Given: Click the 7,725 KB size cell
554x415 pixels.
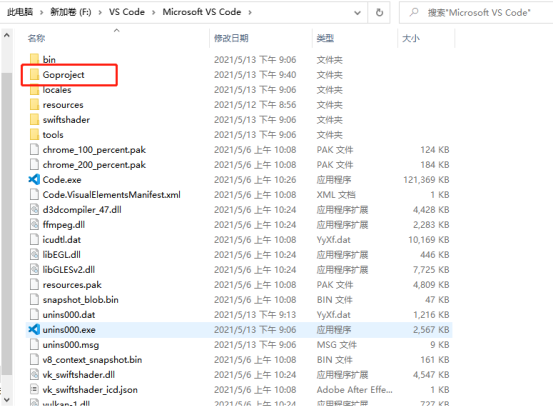Looking at the screenshot, I should coord(431,270).
